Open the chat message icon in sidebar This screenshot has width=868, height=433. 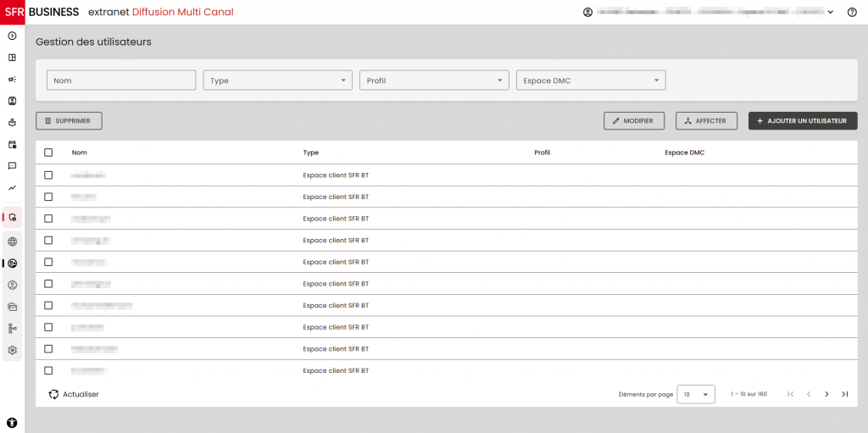(x=12, y=166)
